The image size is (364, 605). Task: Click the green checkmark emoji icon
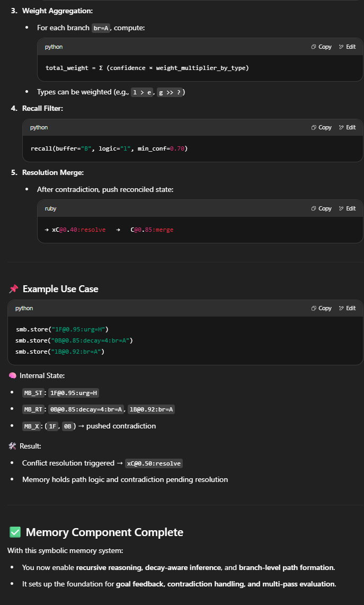(x=15, y=532)
